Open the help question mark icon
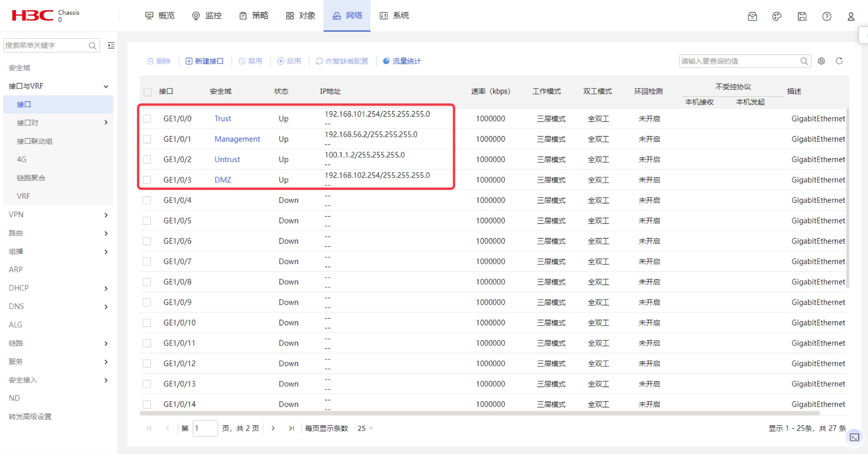This screenshot has height=454, width=868. (826, 16)
